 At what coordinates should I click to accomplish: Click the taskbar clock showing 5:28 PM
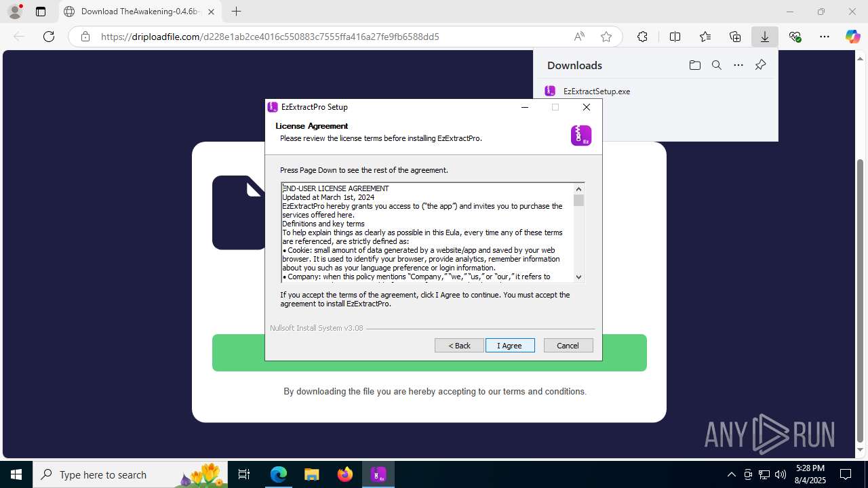coord(810,474)
